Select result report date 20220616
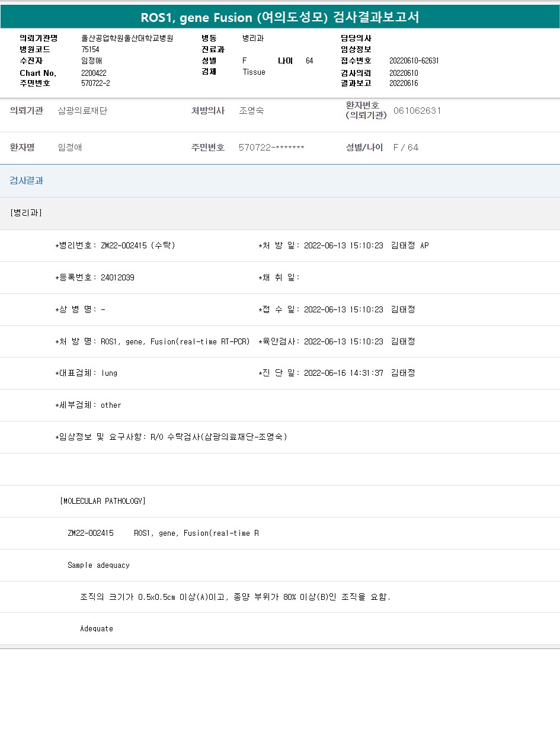The image size is (560, 735). click(404, 83)
